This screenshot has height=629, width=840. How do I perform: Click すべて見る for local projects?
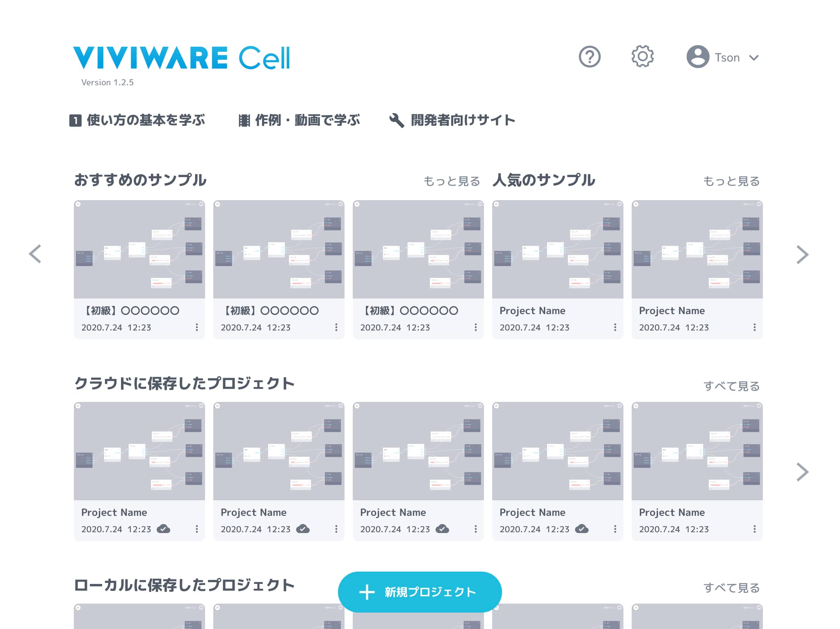coord(731,588)
